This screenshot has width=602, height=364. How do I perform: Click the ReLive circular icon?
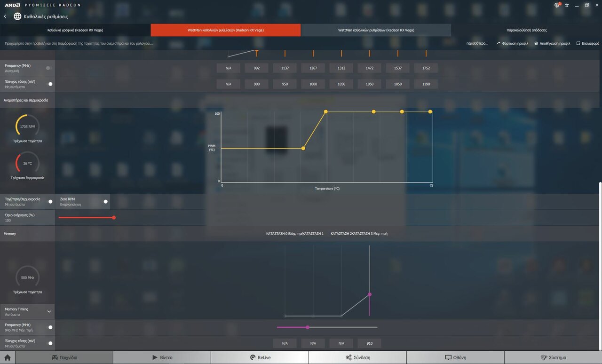[x=253, y=357]
